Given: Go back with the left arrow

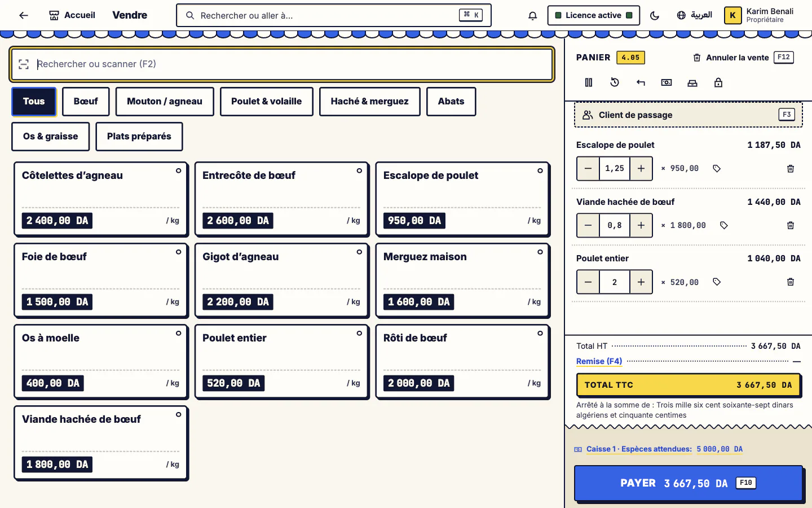Looking at the screenshot, I should coord(24,15).
